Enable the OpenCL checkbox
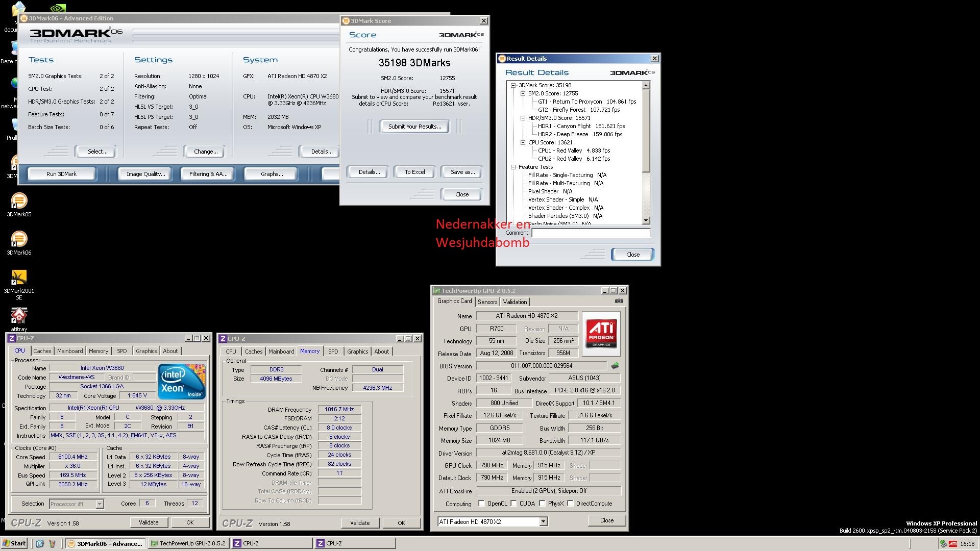Screen dimensions: 980x551 [x=481, y=504]
